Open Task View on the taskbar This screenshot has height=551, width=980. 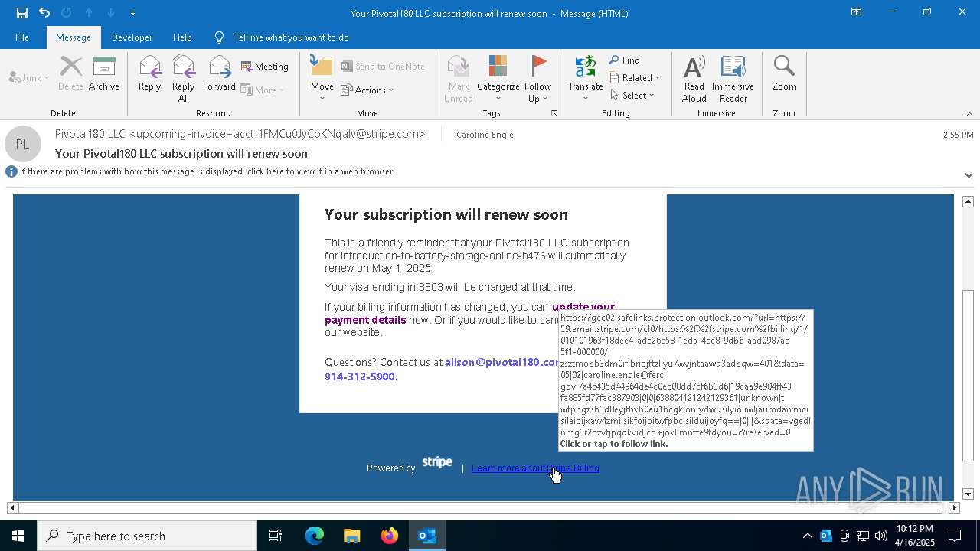[276, 536]
